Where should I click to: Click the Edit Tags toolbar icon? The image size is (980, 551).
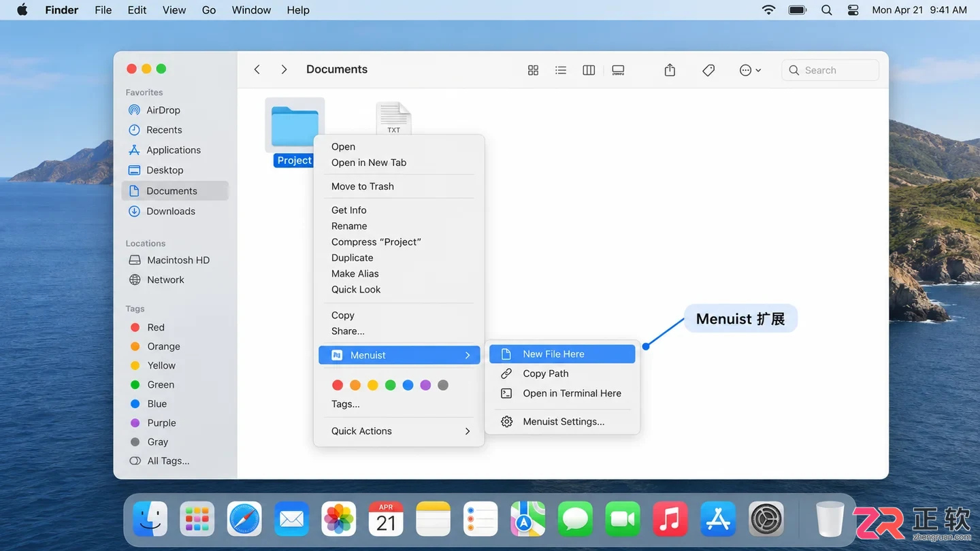pos(708,70)
